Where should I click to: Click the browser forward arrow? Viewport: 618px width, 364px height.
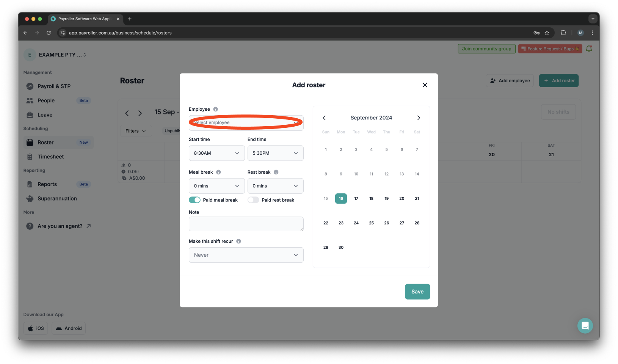[37, 33]
